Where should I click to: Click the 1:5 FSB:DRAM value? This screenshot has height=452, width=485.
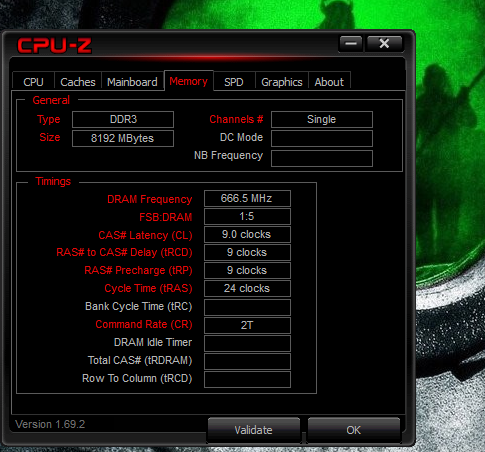pyautogui.click(x=247, y=216)
